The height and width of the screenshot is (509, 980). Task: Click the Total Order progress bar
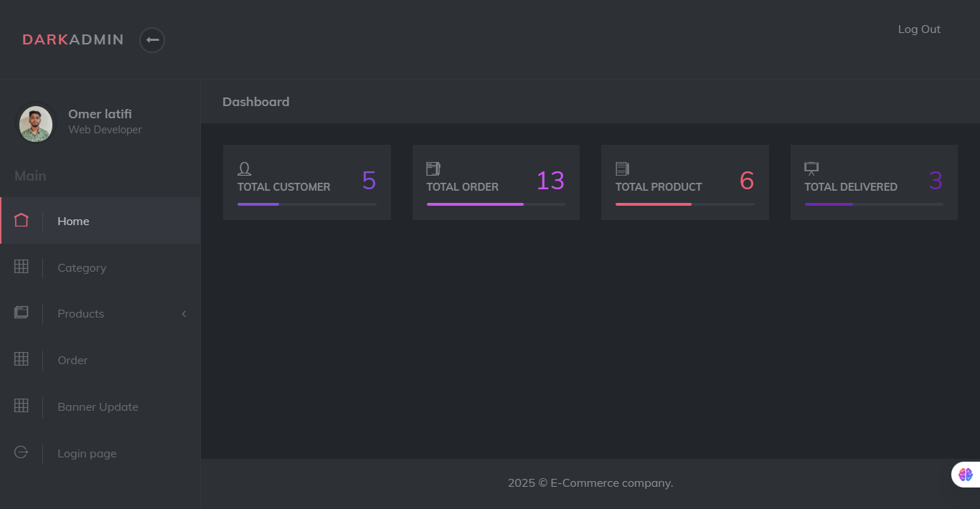click(496, 204)
